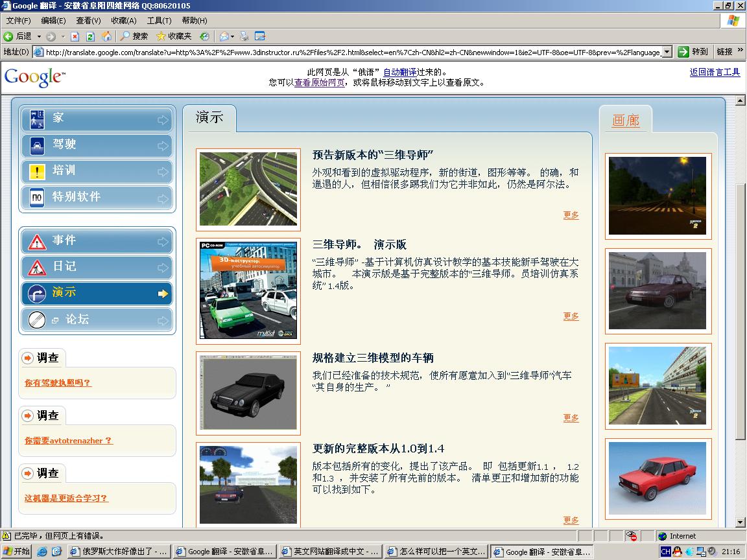This screenshot has height=560, width=747.
Task: Click the Print icon in toolbar
Action: pyautogui.click(x=244, y=36)
